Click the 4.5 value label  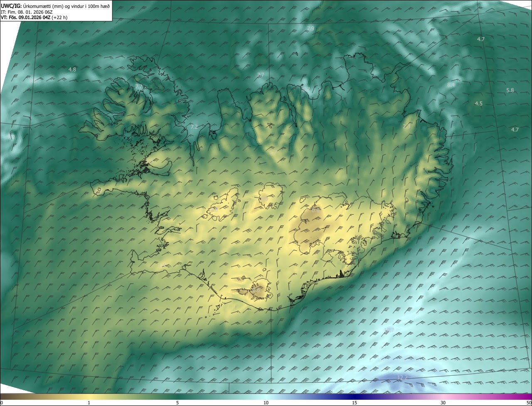point(478,103)
